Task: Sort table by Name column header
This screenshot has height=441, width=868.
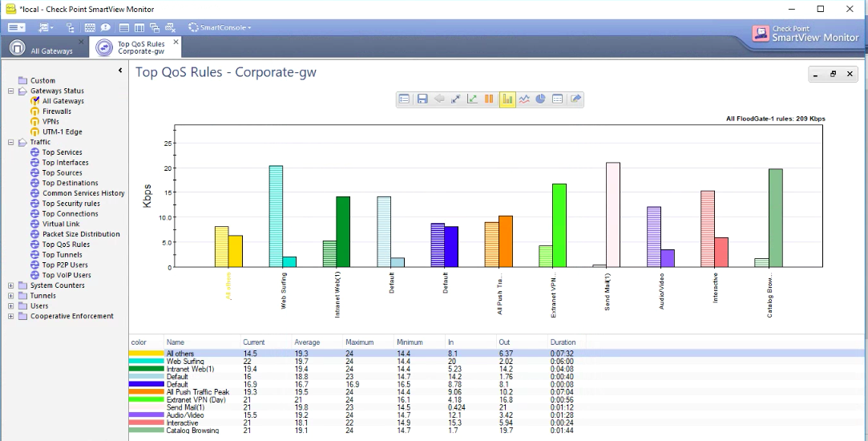Action: [203, 342]
